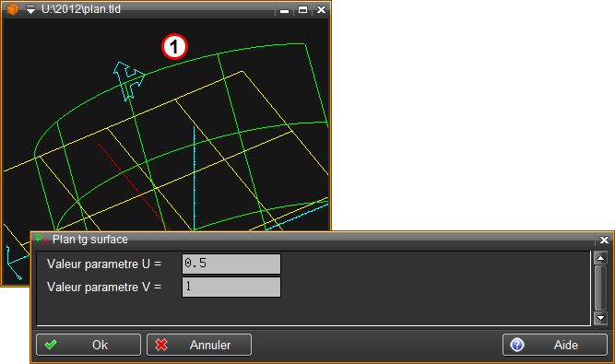Click the blue question mark help icon
615x364 pixels.
pyautogui.click(x=517, y=345)
